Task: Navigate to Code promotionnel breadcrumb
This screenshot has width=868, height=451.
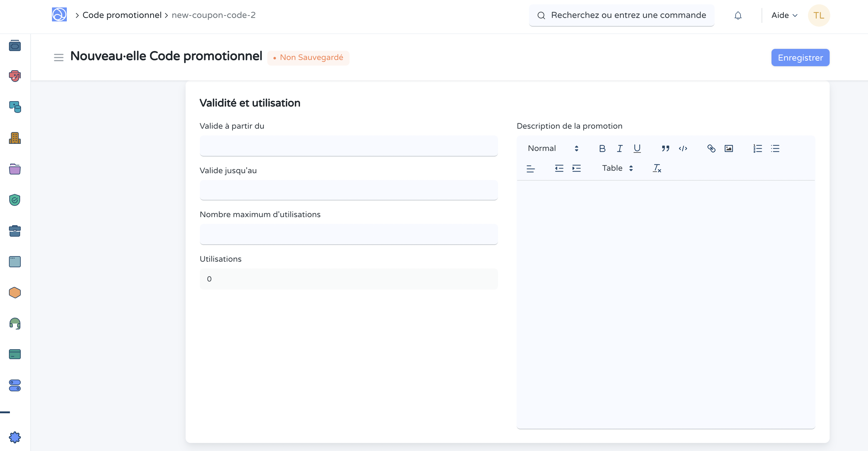Action: [x=122, y=15]
